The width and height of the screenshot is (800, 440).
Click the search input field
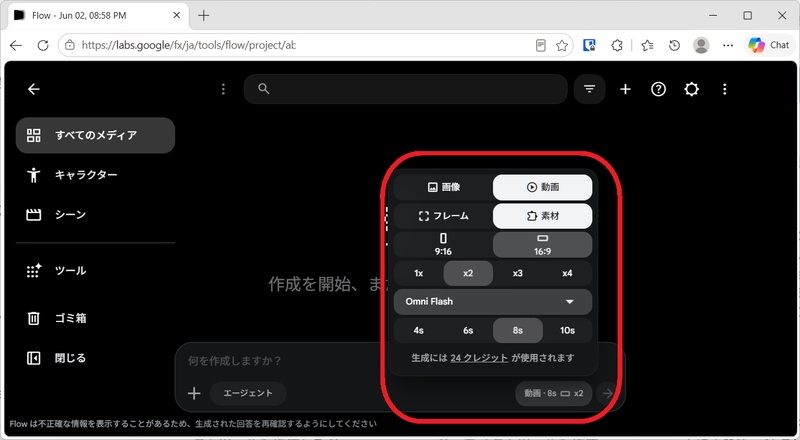click(406, 89)
